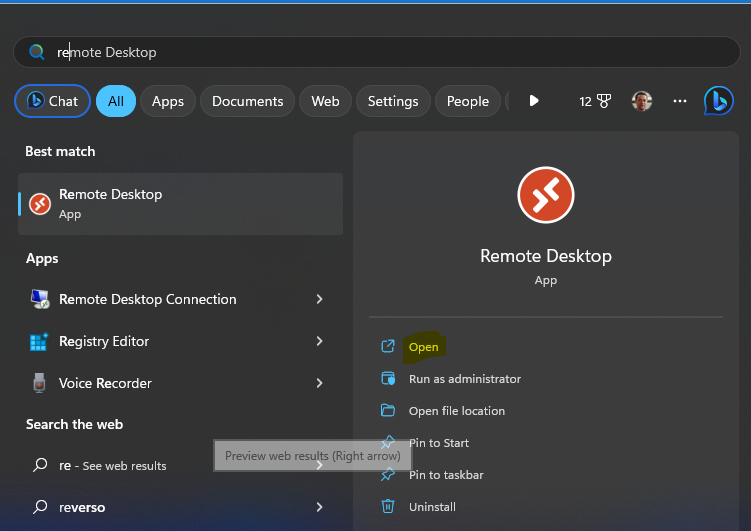Image resolution: width=751 pixels, height=531 pixels.
Task: Click the Remote Desktop title in the preview pane
Action: [x=546, y=256]
